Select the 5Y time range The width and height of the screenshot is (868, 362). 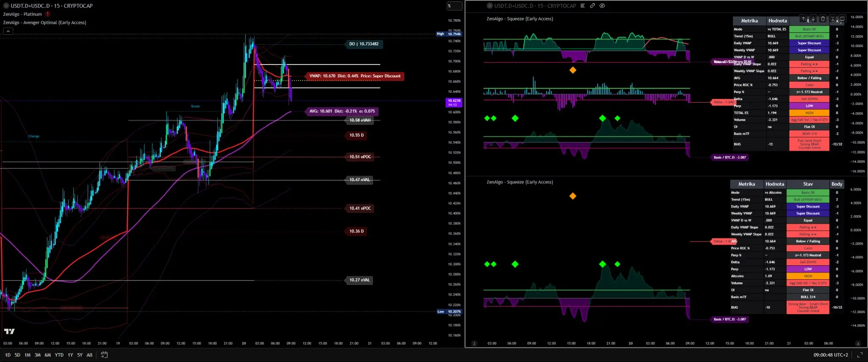pyautogui.click(x=80, y=355)
